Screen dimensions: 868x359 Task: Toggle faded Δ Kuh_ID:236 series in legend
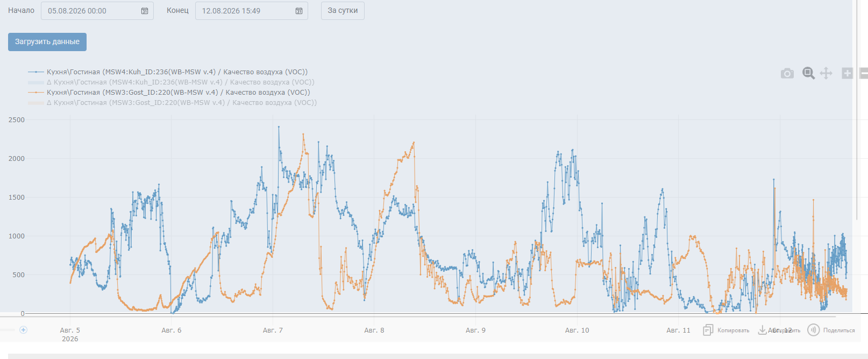pyautogui.click(x=171, y=82)
